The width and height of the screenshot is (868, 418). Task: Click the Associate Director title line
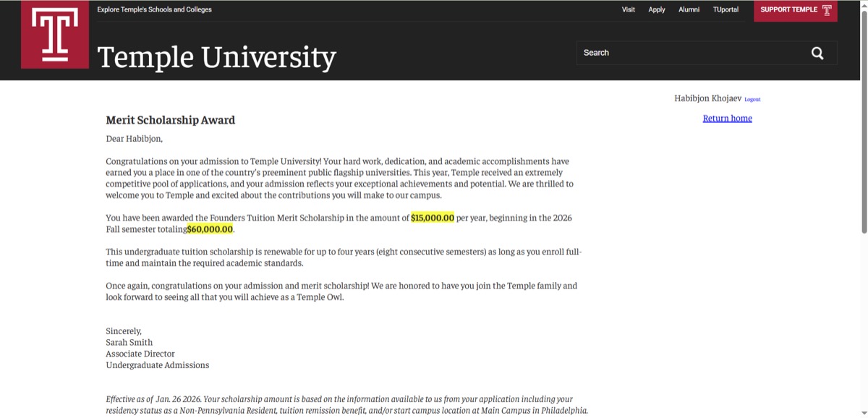[140, 354]
